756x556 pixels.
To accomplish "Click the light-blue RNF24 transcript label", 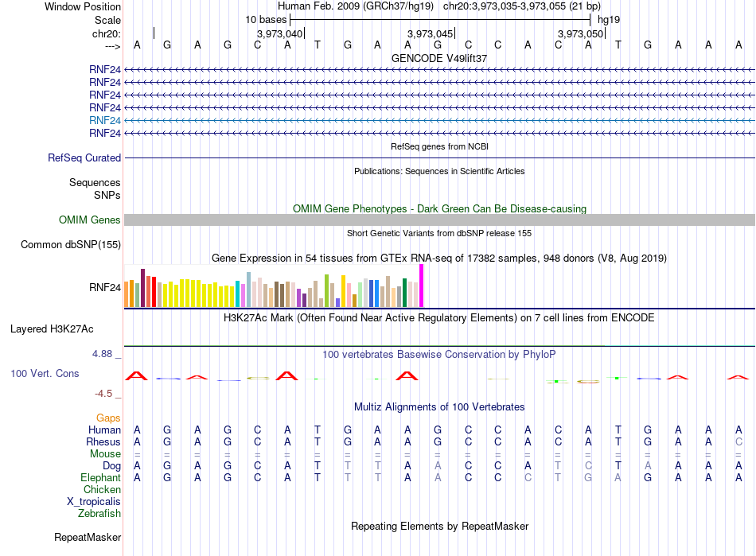I will [x=104, y=120].
